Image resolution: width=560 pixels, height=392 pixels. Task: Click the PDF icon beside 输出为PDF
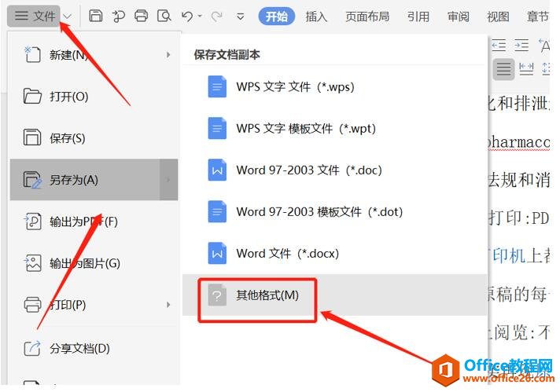(x=32, y=222)
